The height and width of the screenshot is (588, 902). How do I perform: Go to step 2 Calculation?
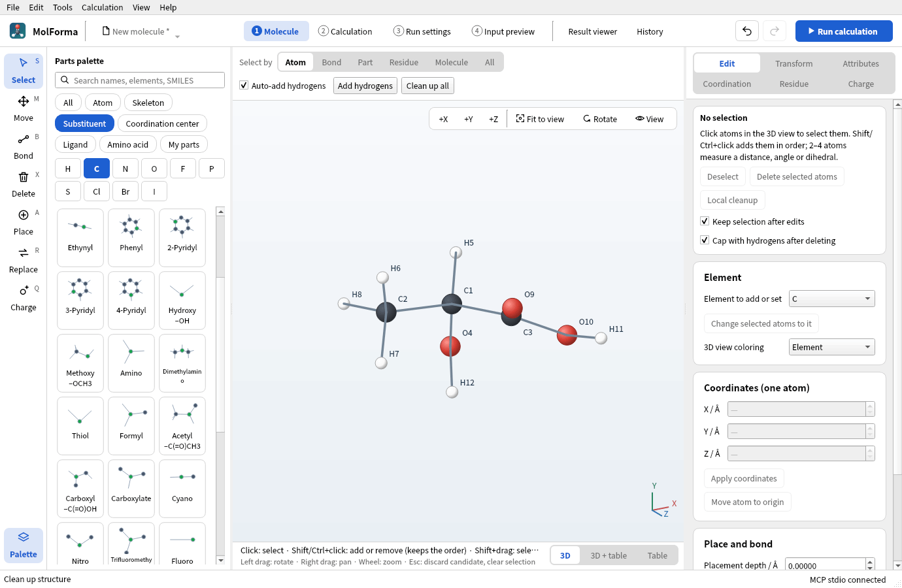[x=345, y=31]
